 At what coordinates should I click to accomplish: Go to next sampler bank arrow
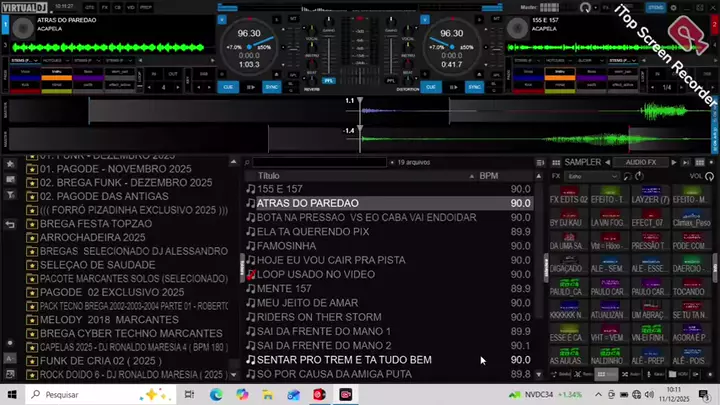[676, 162]
